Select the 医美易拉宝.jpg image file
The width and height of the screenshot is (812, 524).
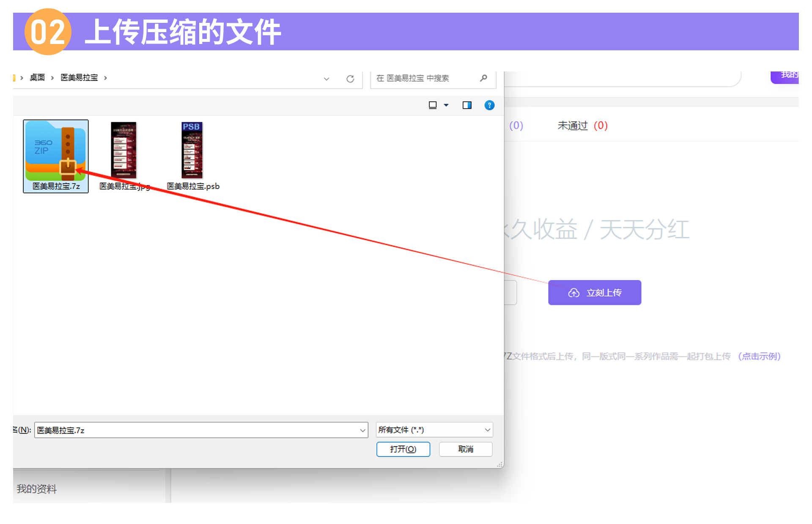coord(124,156)
